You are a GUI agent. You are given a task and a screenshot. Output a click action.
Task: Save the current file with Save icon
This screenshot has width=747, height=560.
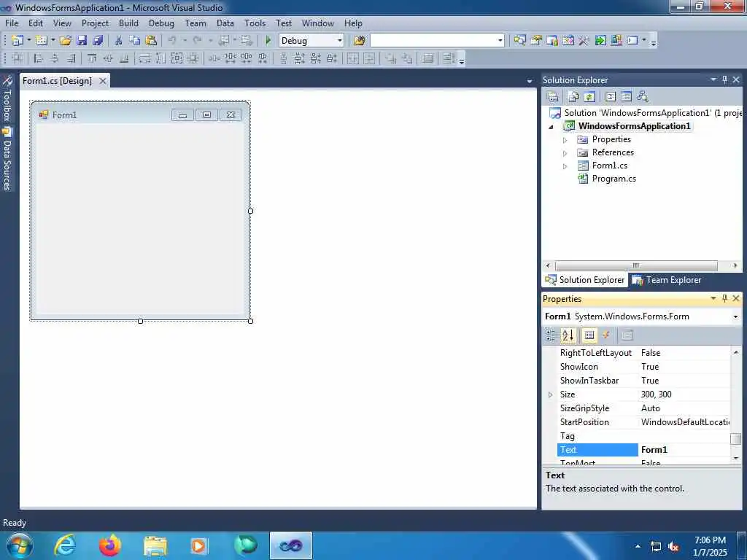point(82,41)
